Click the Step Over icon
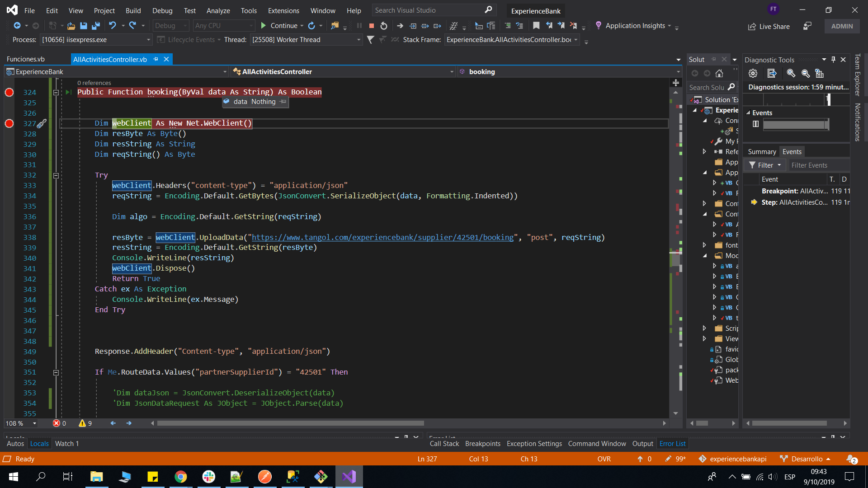Viewport: 868px width, 488px height. 425,26
